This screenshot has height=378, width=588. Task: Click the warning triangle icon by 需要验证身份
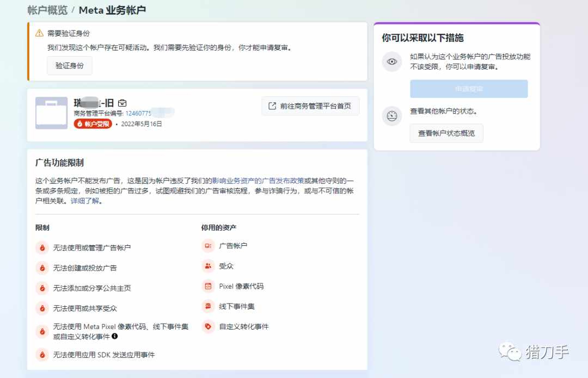click(x=39, y=33)
